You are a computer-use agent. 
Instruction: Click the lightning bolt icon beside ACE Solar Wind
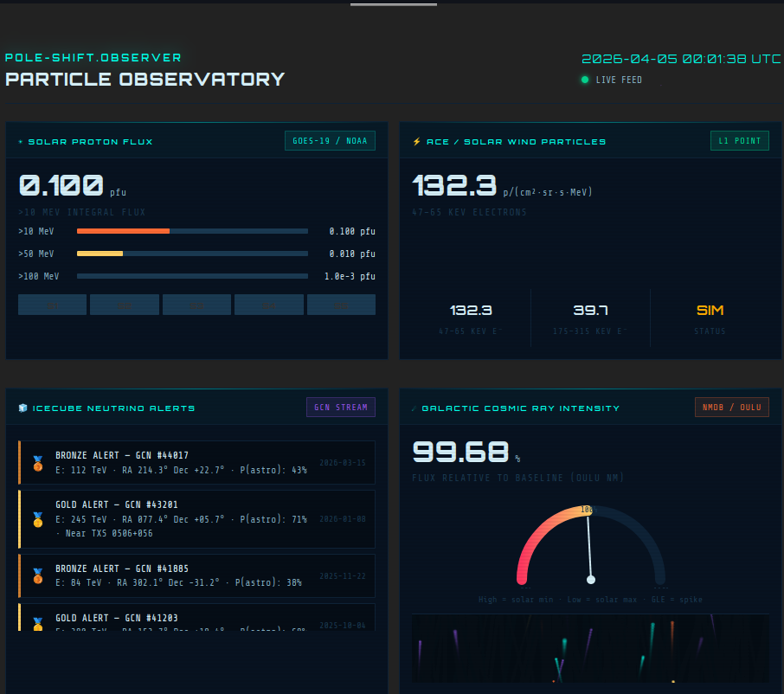(x=417, y=142)
